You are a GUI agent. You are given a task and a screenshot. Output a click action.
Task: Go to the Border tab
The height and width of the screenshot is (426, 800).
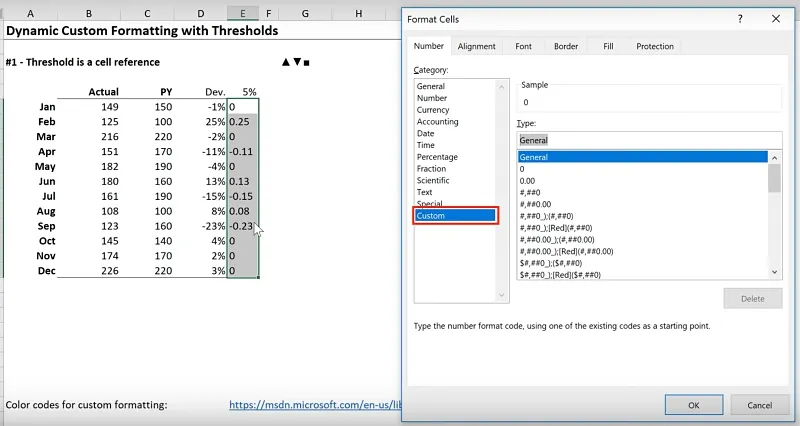pyautogui.click(x=566, y=46)
